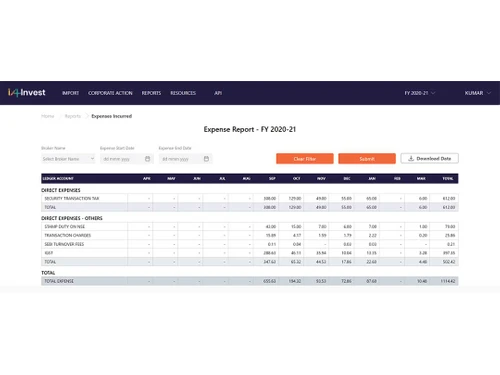
Task: Open the REPORTS menu
Action: [x=151, y=93]
